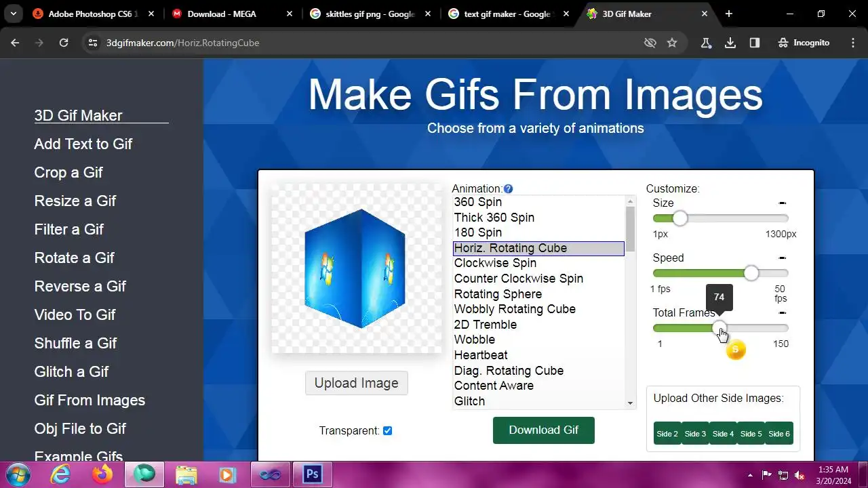Upload image for Side 5
868x488 pixels.
point(751,434)
